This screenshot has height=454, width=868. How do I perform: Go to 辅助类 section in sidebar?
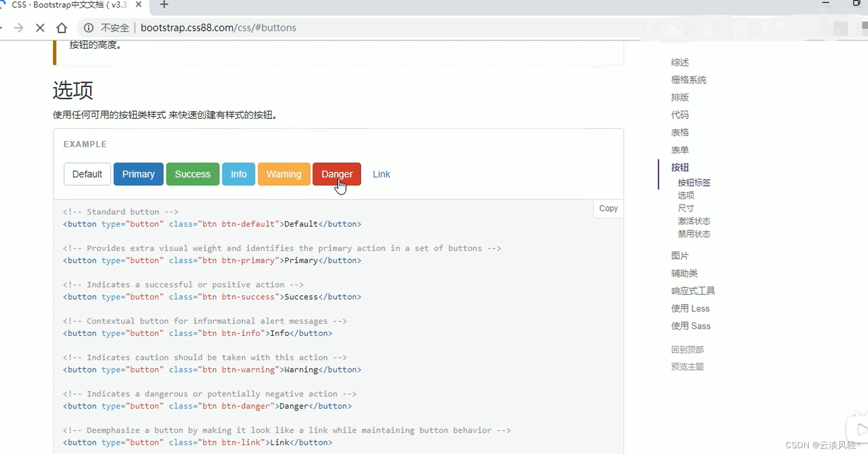[685, 273]
